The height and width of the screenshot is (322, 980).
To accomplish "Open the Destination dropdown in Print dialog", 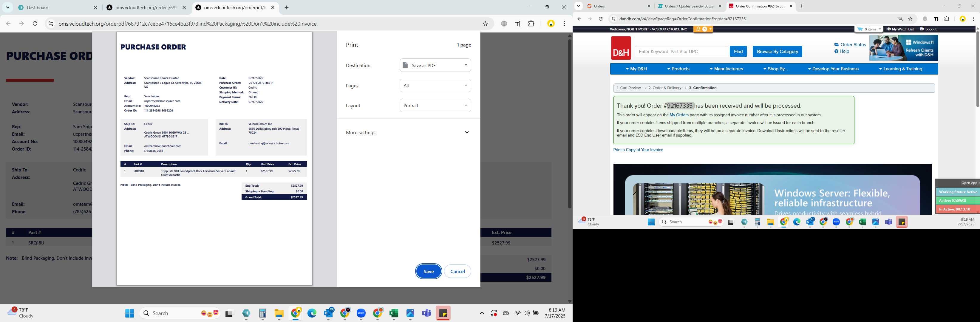I will (x=435, y=65).
